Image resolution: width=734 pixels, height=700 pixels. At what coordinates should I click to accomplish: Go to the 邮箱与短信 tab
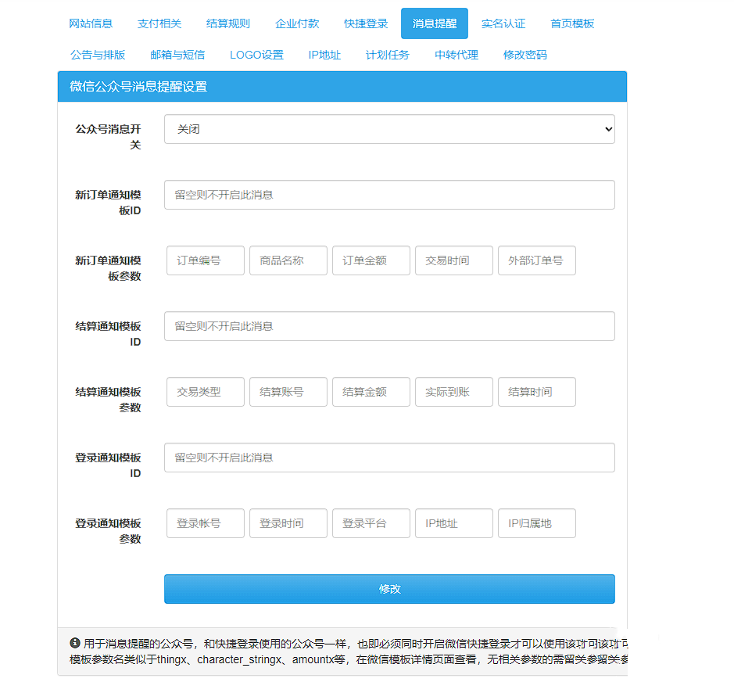(x=177, y=55)
